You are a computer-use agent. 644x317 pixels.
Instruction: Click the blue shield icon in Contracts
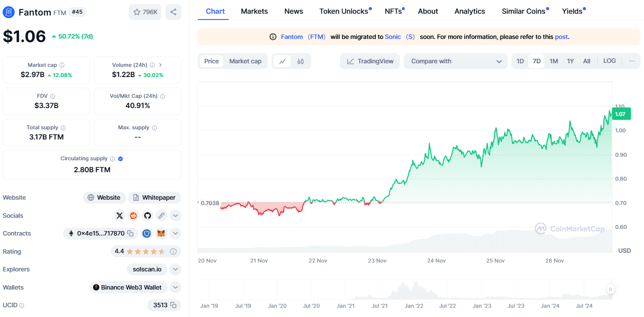pyautogui.click(x=147, y=233)
